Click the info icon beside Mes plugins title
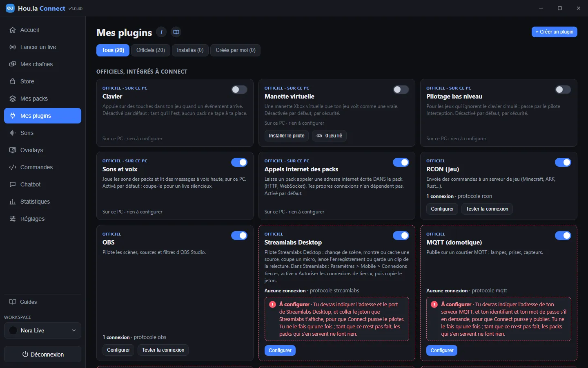This screenshot has height=368, width=588. pyautogui.click(x=161, y=32)
